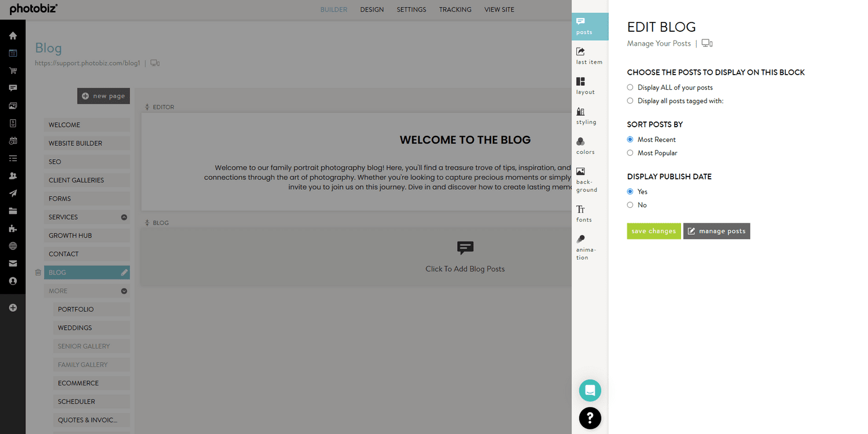The image size is (868, 434).
Task: Open TRACKING in top navigation
Action: coord(455,10)
